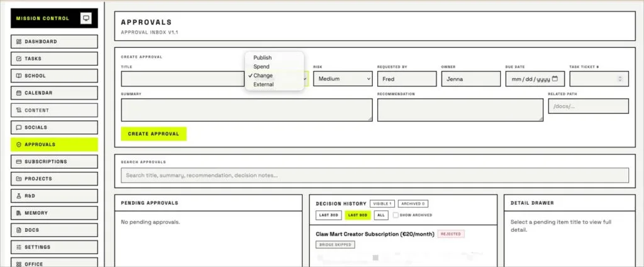Image resolution: width=644 pixels, height=267 pixels.
Task: Click the Content icon in sidebar
Action: 18,110
